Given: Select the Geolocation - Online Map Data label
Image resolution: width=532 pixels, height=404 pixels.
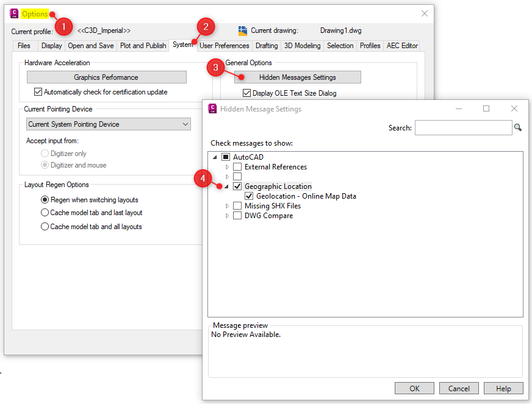Looking at the screenshot, I should click(x=306, y=196).
